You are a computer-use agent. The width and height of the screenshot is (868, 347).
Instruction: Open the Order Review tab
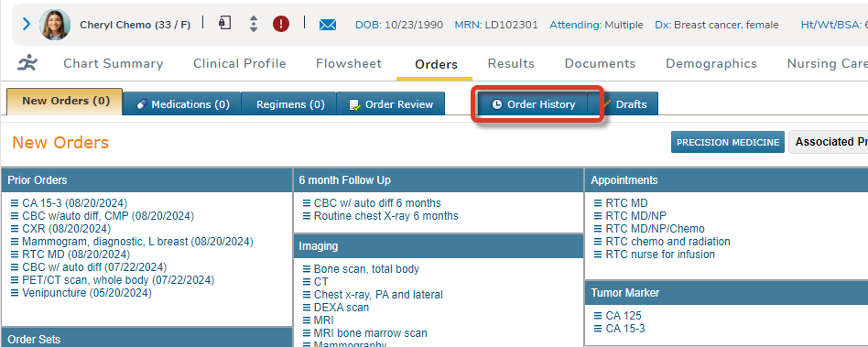tap(391, 104)
